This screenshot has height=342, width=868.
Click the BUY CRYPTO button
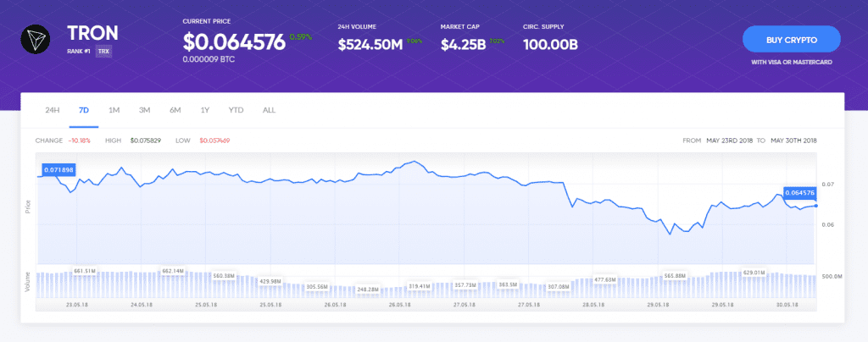point(792,40)
